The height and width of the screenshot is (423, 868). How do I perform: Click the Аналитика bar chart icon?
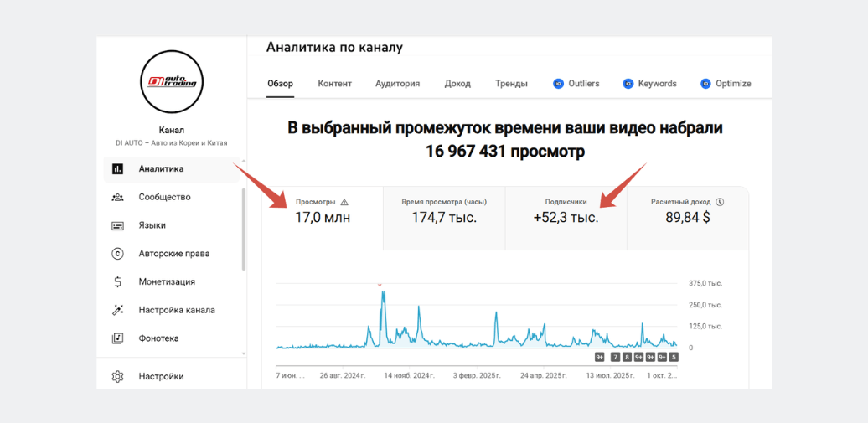click(x=117, y=169)
